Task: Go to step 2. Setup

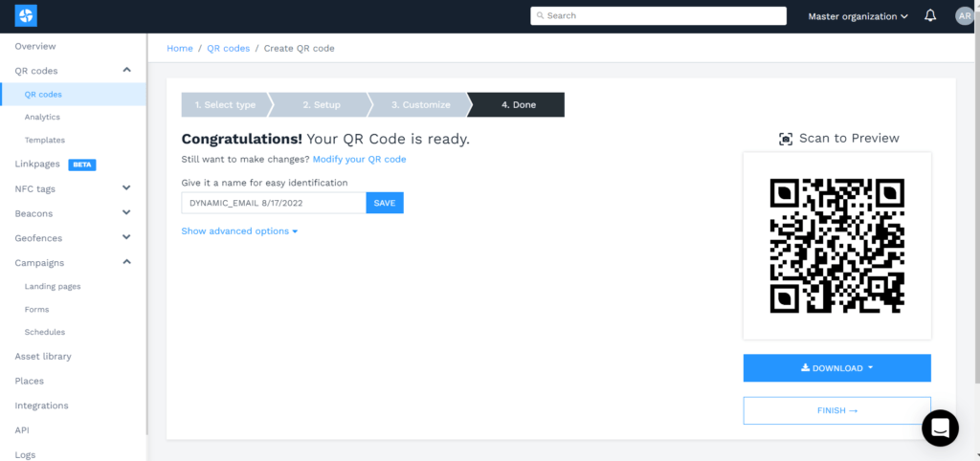Action: (x=322, y=105)
